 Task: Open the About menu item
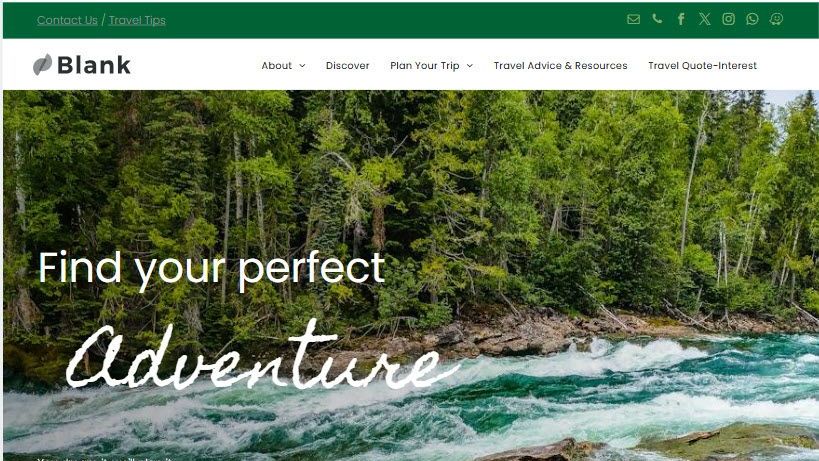pyautogui.click(x=277, y=65)
